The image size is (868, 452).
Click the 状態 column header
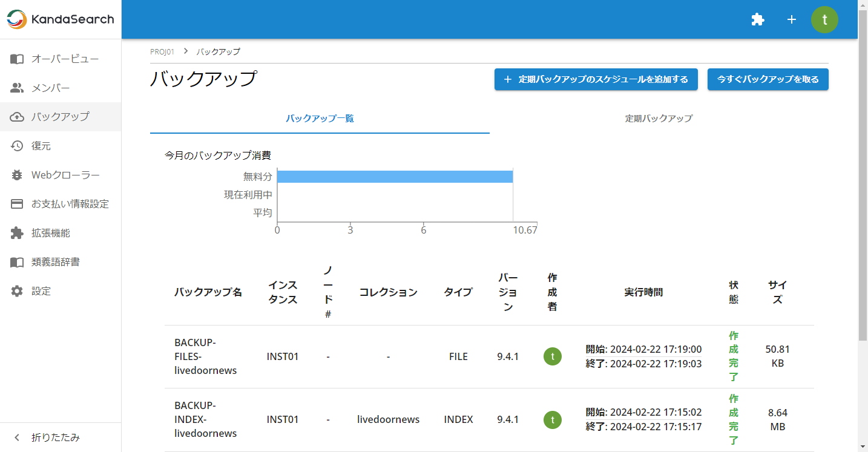[734, 292]
